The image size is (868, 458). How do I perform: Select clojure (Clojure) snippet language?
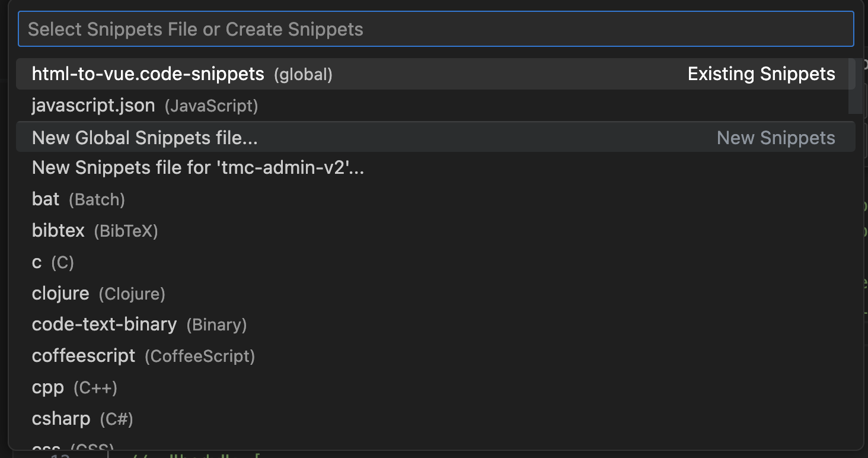[436, 293]
